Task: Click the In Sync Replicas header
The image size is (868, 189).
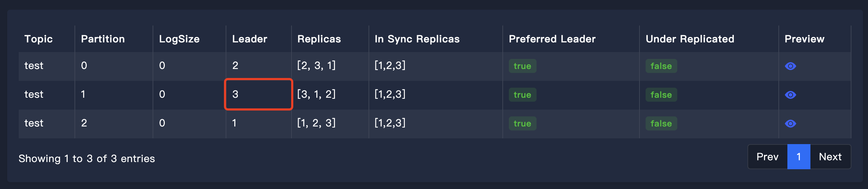Action: (x=417, y=39)
